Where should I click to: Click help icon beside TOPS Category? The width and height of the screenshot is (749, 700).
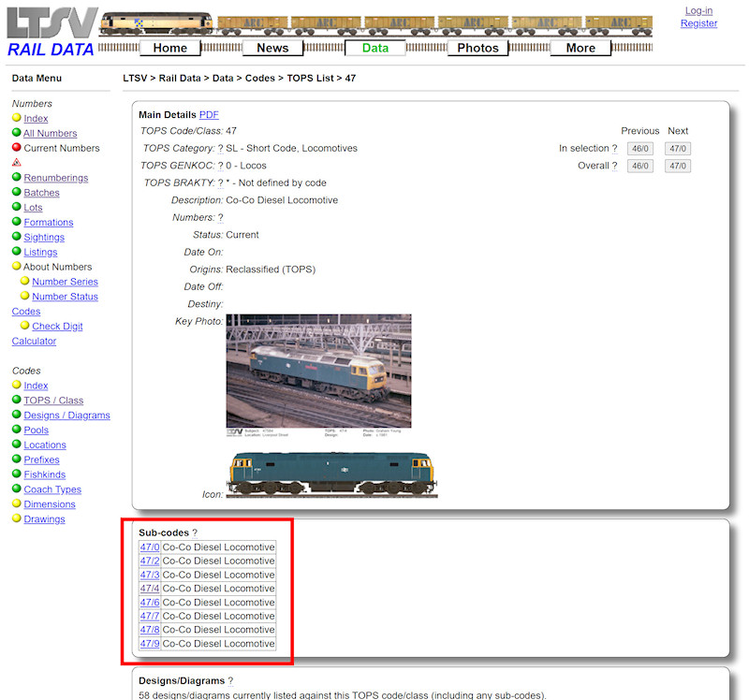tap(221, 148)
